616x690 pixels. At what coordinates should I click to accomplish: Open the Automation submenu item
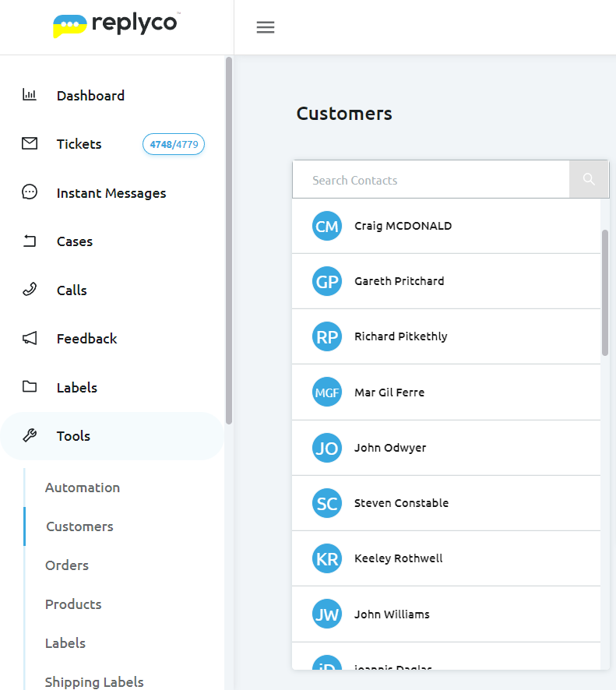pyautogui.click(x=83, y=488)
